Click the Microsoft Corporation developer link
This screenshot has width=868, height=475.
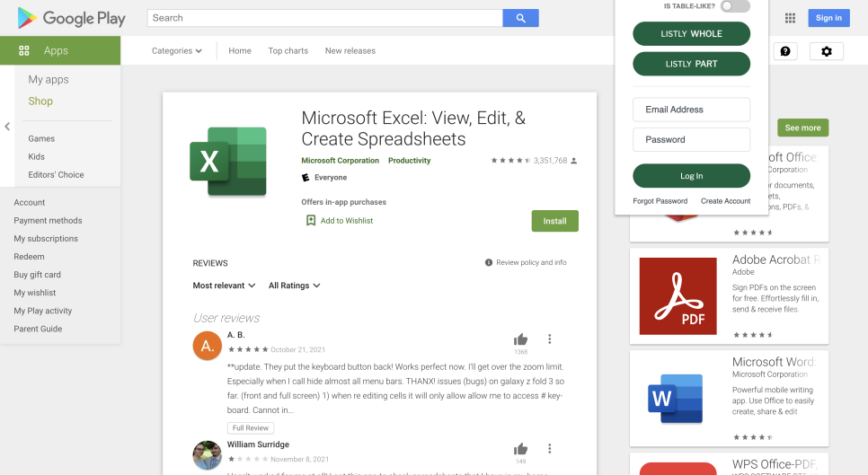pos(340,161)
